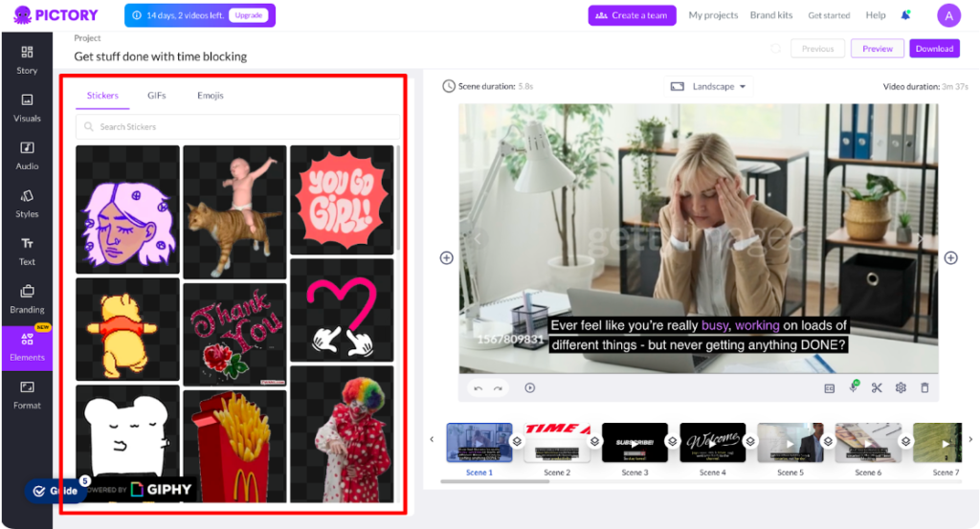Viewport: 980px width, 529px height.
Task: Click the scissors trim icon
Action: [876, 387]
